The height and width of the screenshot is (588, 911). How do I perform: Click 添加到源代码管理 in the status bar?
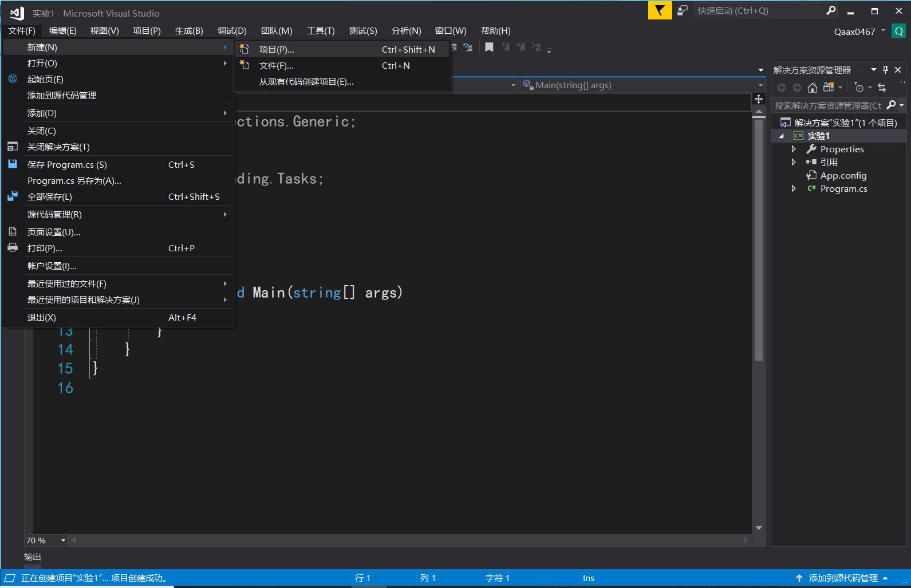point(843,578)
